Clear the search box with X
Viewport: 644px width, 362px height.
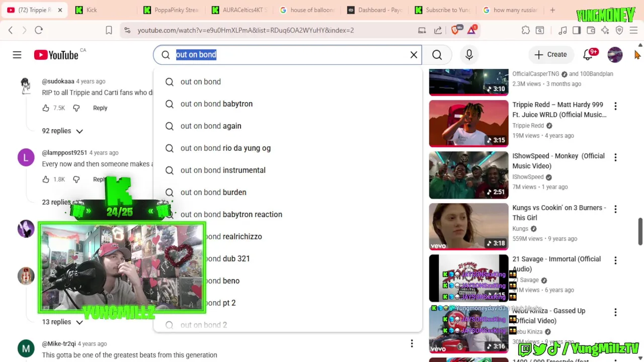414,55
